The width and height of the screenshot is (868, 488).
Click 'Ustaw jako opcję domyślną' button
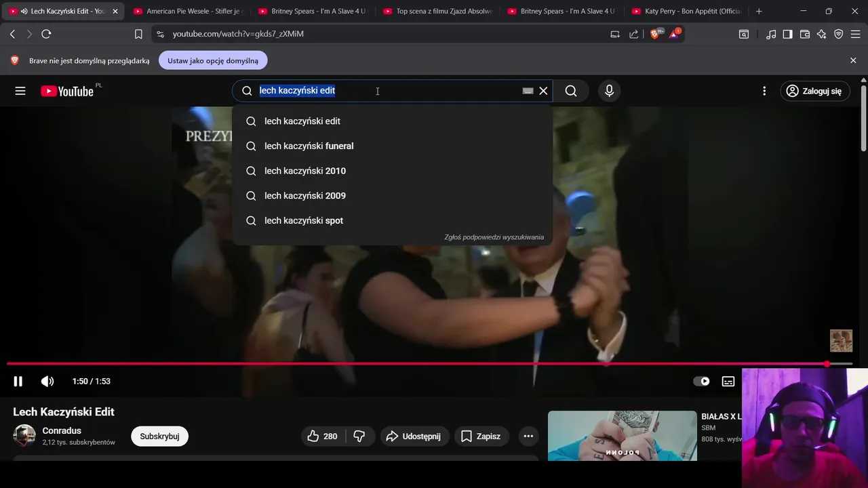213,60
